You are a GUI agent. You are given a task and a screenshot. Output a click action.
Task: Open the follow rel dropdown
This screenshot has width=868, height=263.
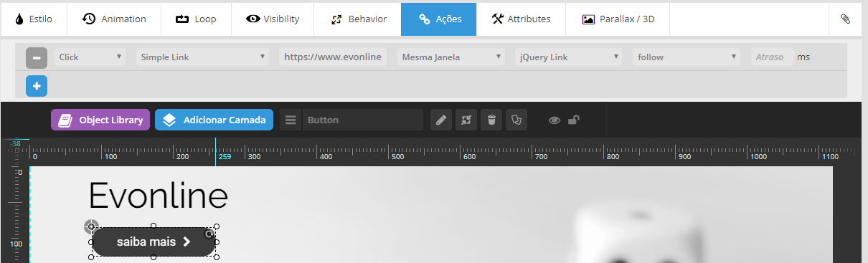pyautogui.click(x=687, y=57)
